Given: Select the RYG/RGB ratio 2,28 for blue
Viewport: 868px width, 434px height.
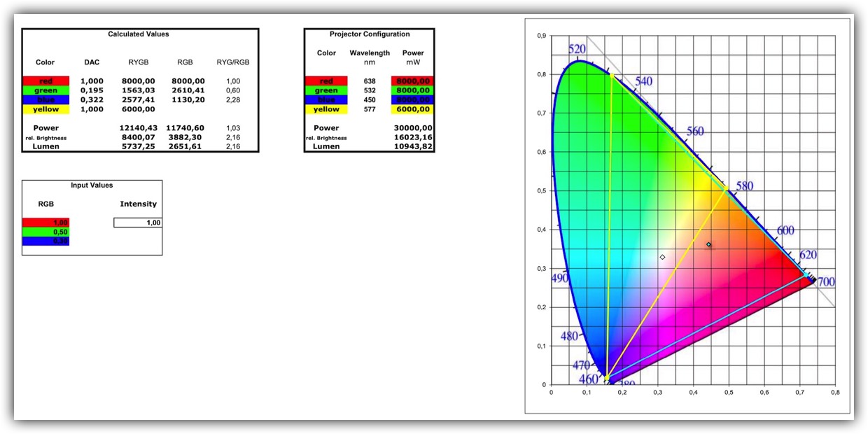Looking at the screenshot, I should [x=233, y=100].
